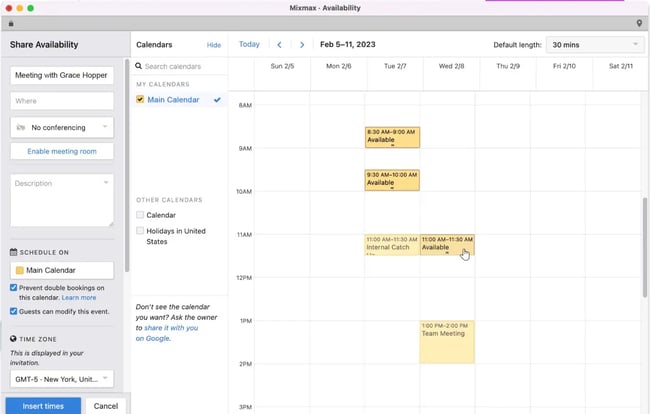This screenshot has height=414, width=650.
Task: Select the 8:30 AM-9:00 AM Available slot
Action: [x=392, y=137]
